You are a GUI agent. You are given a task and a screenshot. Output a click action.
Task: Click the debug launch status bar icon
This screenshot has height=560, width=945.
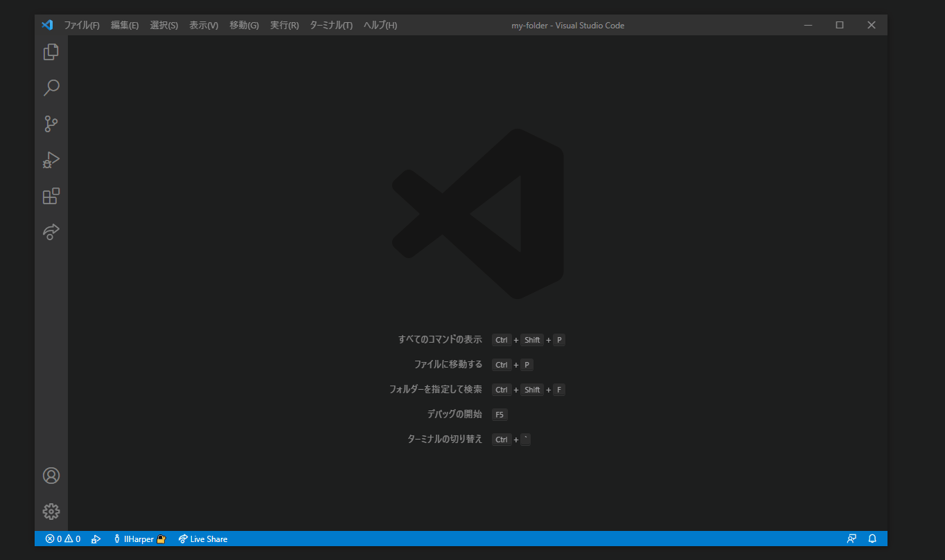click(96, 539)
